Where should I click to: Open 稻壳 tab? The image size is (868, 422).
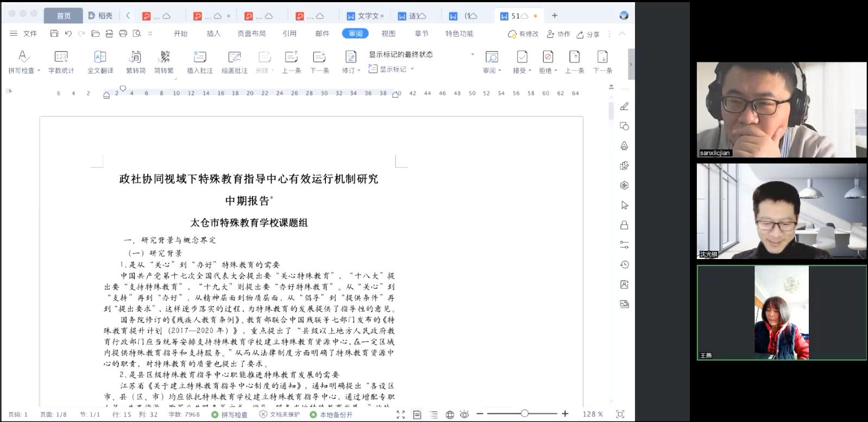coord(100,16)
